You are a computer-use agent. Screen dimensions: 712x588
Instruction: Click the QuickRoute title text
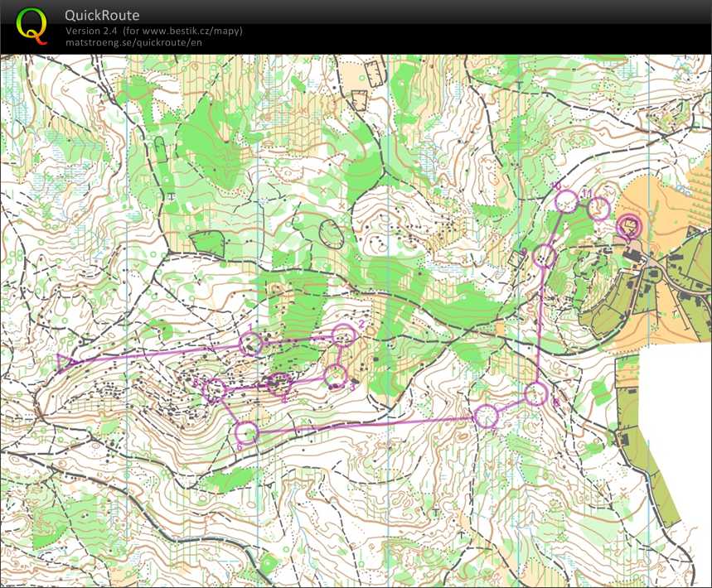[x=102, y=16]
